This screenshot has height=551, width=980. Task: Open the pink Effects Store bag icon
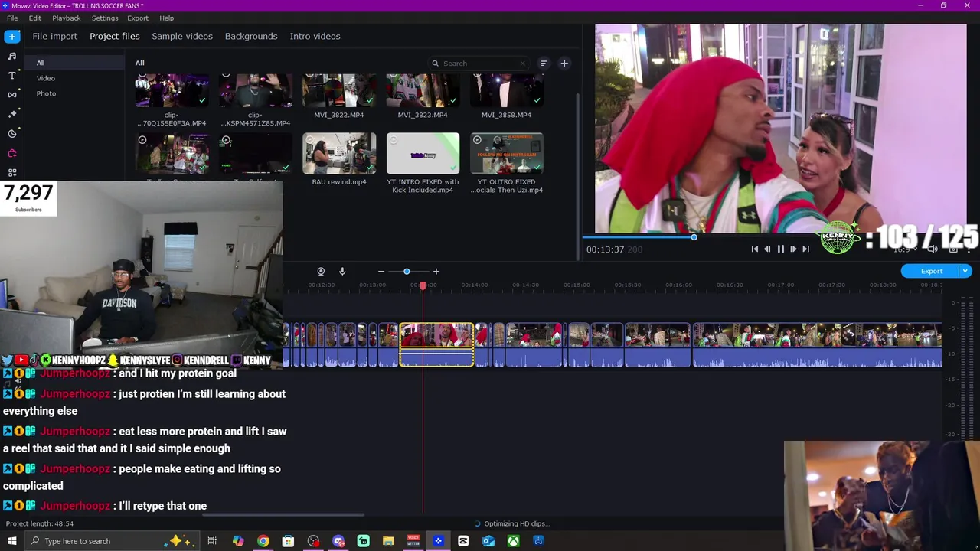12,153
